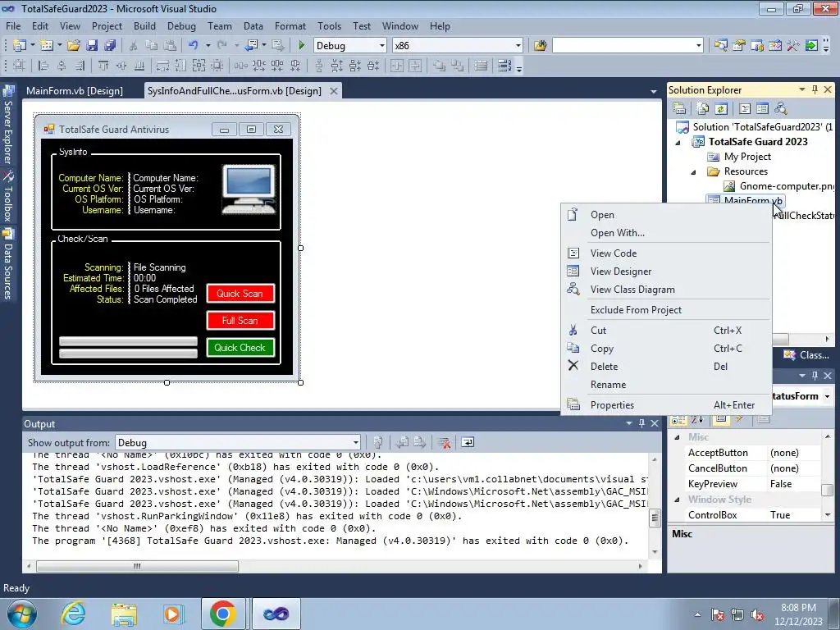Open the Build menu
Viewport: 840px width, 630px height.
click(144, 25)
